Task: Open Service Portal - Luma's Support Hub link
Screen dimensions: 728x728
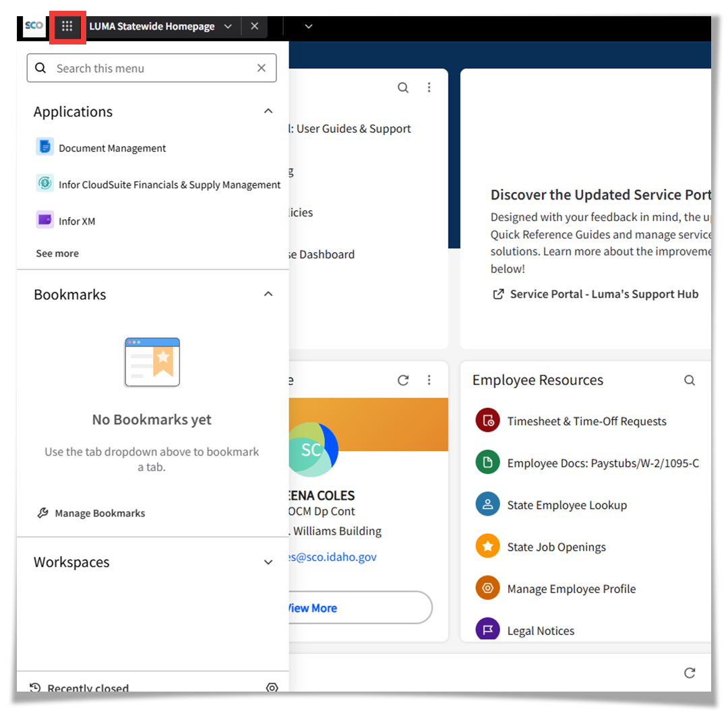Action: (x=604, y=294)
